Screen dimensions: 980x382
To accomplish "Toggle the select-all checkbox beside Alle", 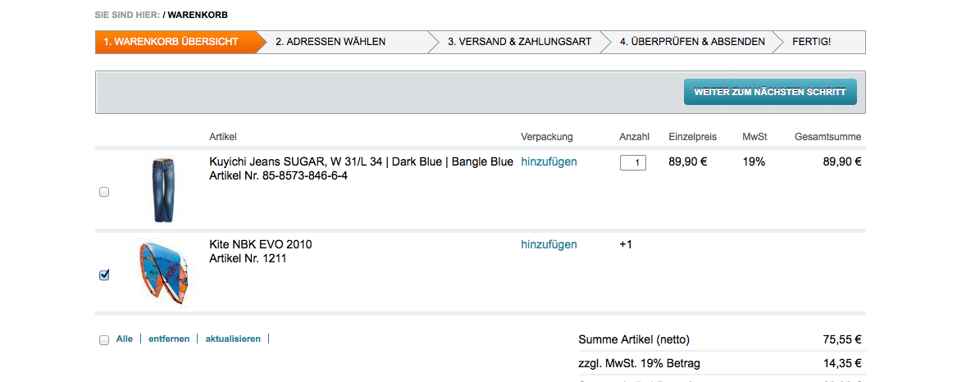I will 104,339.
